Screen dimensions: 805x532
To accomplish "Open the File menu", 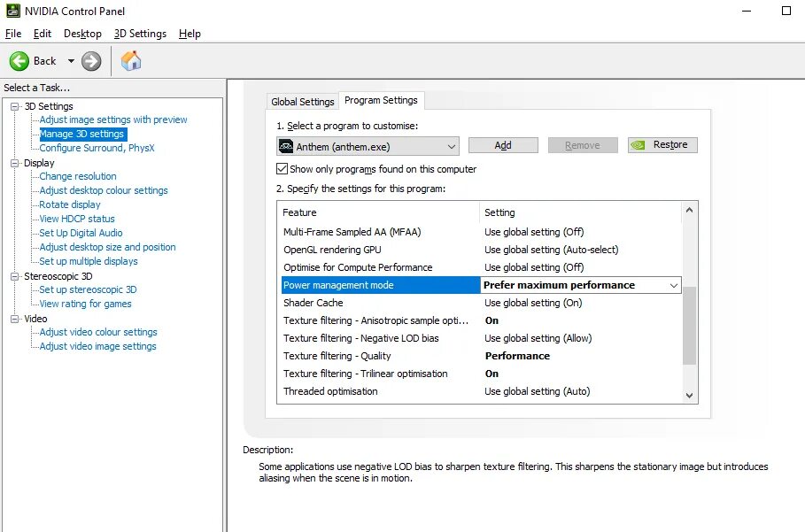I will (x=13, y=34).
